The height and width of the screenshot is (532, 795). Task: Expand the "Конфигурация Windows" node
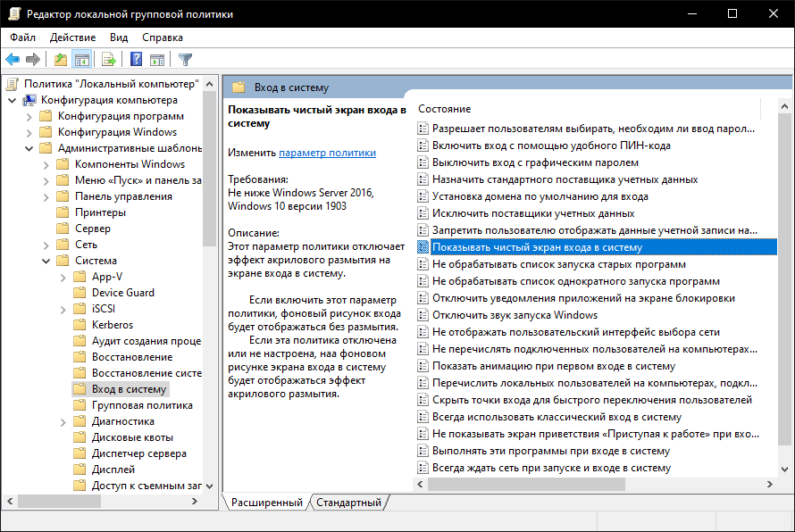[29, 133]
